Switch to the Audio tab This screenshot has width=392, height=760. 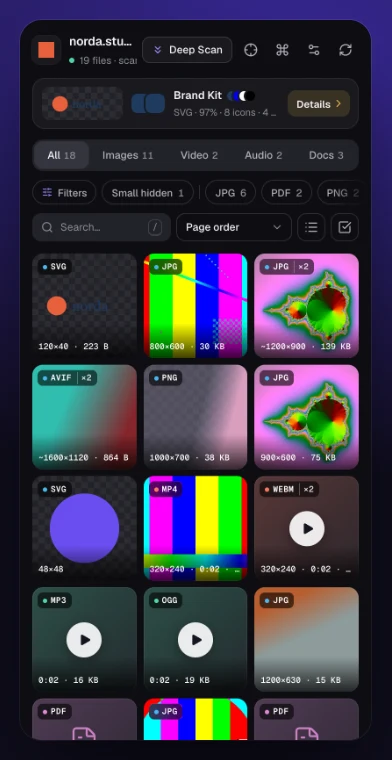pyautogui.click(x=263, y=155)
